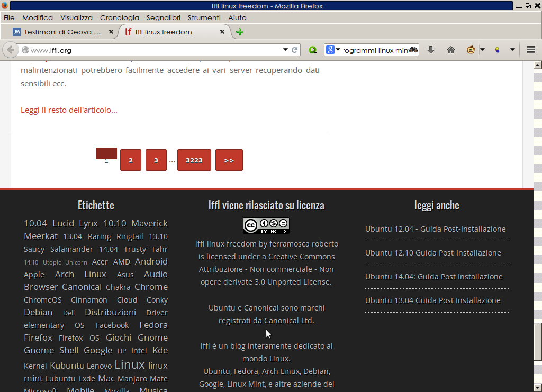This screenshot has height=392, width=542.
Task: Open 'Ubuntu 12.04 - Guida Post-Installazione' link
Action: click(x=435, y=229)
